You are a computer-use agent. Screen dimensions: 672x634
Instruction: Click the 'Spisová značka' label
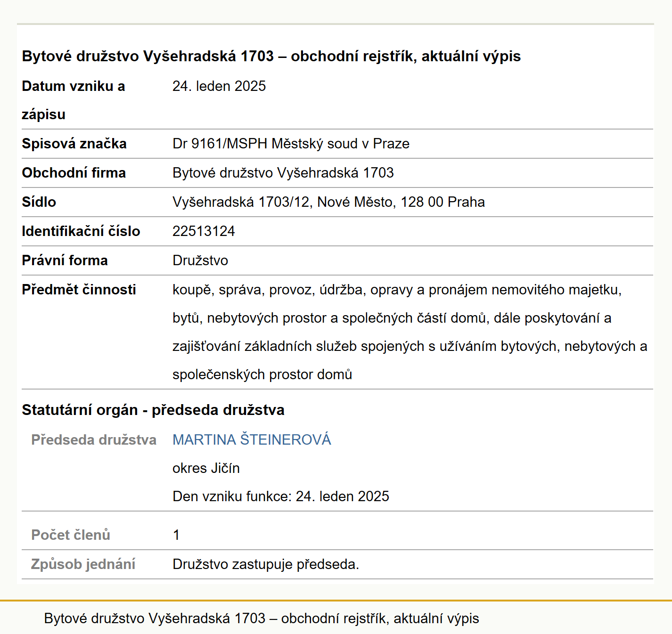(x=74, y=144)
